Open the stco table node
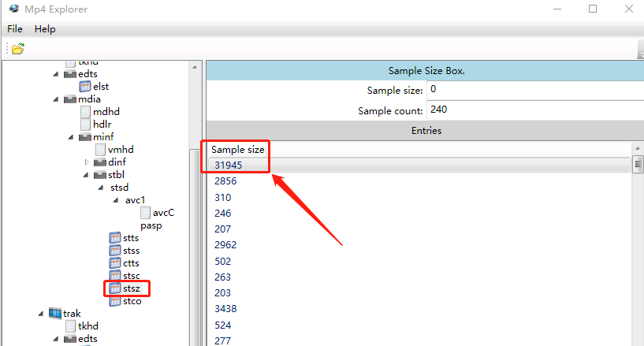 (131, 301)
